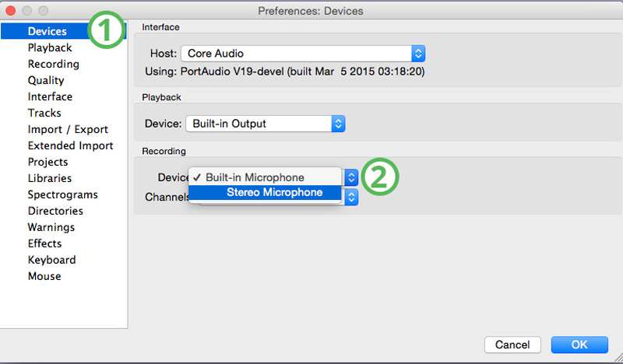Open the Channels dropdown arrows

tap(351, 197)
